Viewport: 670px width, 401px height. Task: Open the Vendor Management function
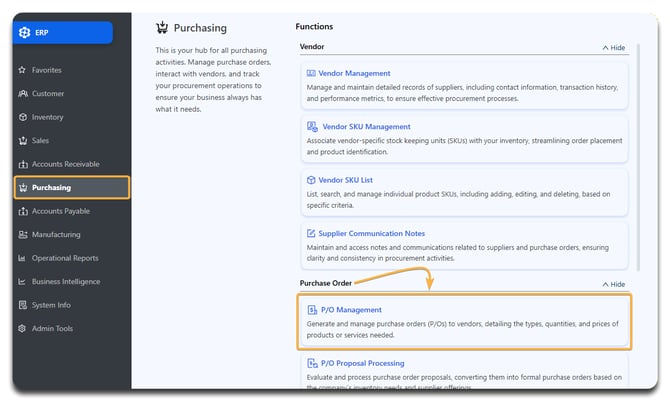pos(355,73)
